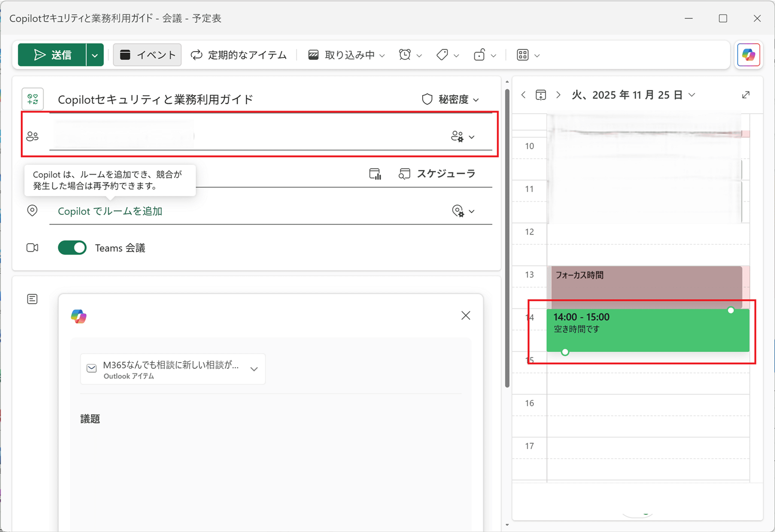Click the mail envelope icon in reference chip

click(91, 368)
